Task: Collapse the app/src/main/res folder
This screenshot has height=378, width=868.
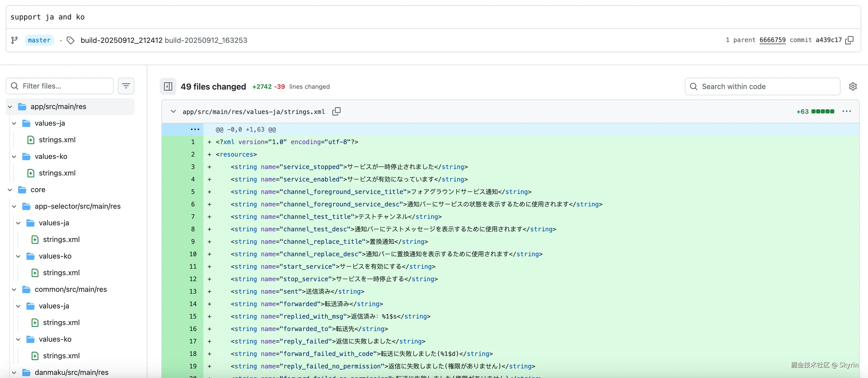Action: 10,107
